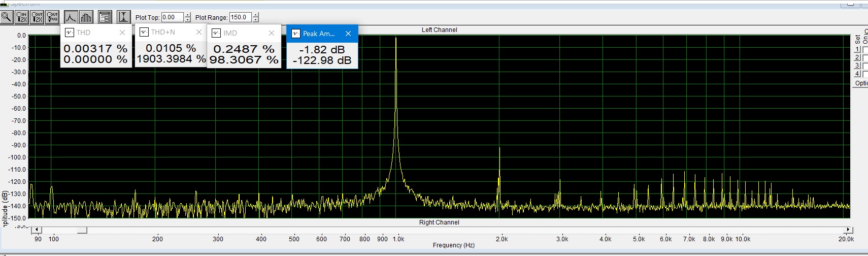The image size is (868, 256).
Task: Click the Peak Amplitude panel waveform icon
Action: click(295, 34)
